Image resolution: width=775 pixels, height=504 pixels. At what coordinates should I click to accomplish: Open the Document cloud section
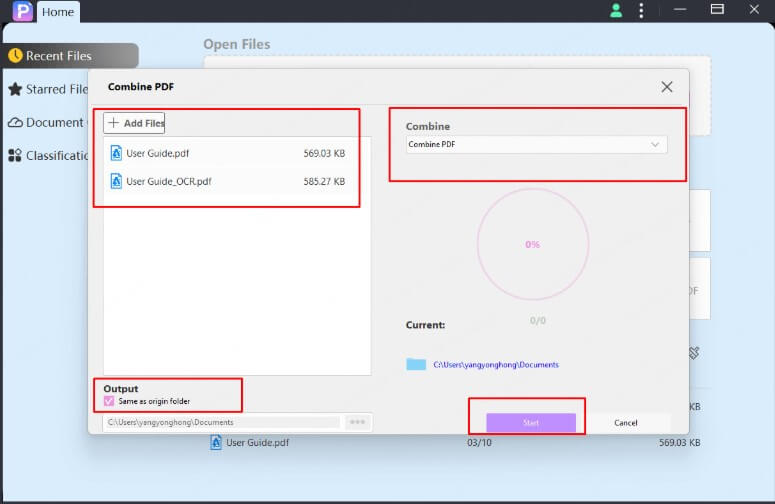pyautogui.click(x=46, y=123)
